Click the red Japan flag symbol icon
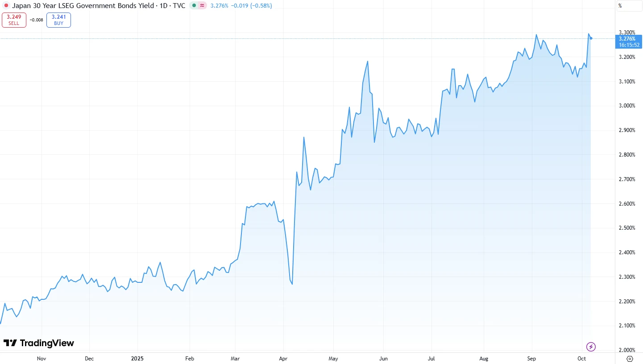Screen dimensions: 643x364 click(x=6, y=6)
